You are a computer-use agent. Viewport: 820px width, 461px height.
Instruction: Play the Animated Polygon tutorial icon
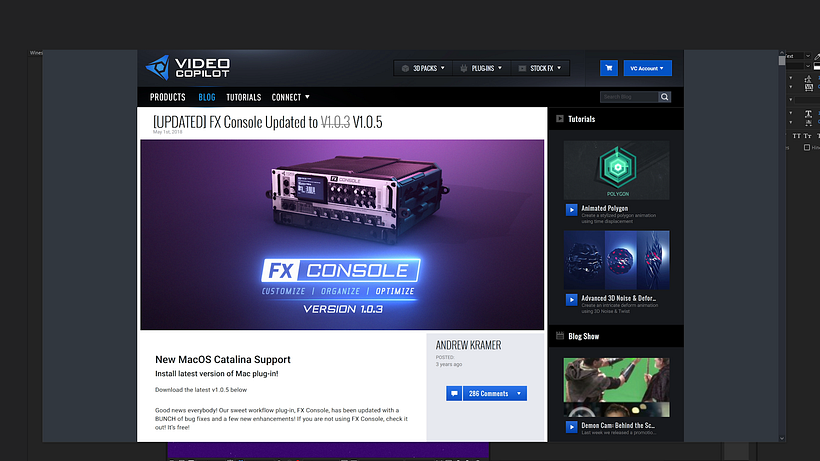click(x=571, y=210)
